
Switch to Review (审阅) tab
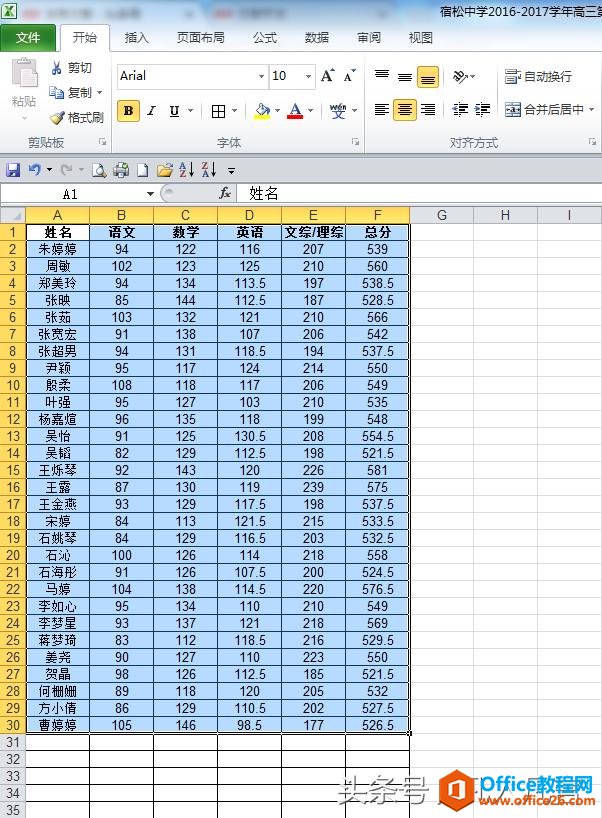click(369, 38)
